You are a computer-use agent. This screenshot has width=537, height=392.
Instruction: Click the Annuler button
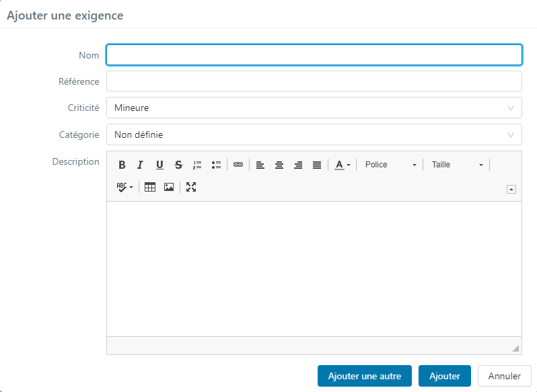504,376
